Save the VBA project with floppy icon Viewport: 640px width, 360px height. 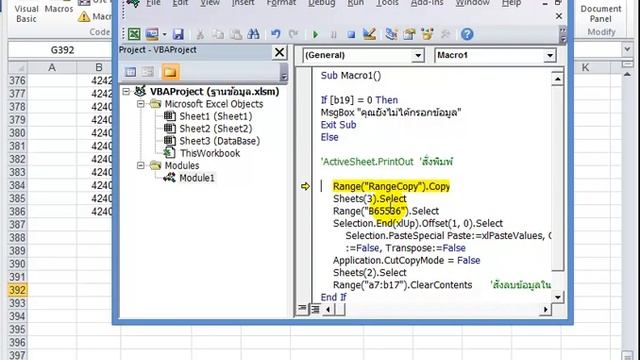coord(178,34)
